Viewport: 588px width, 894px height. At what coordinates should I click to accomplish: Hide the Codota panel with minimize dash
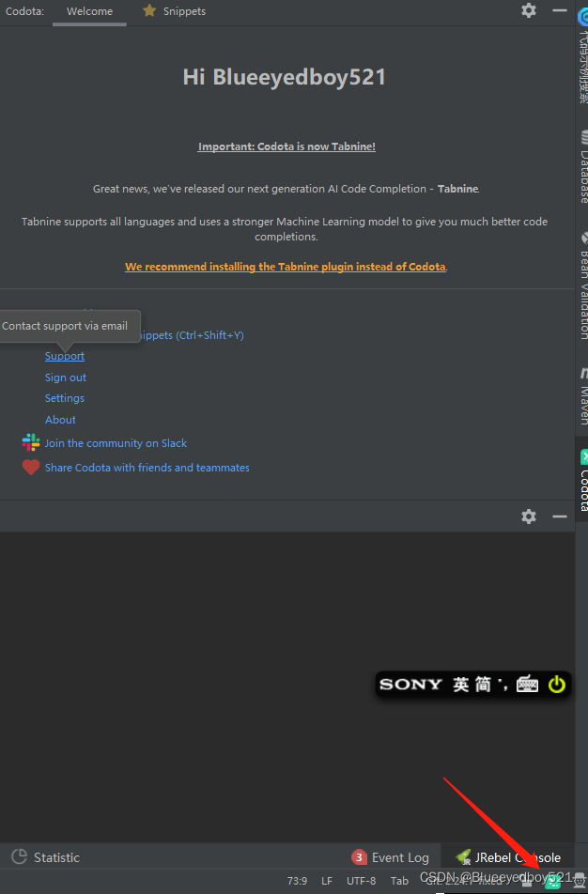[560, 10]
